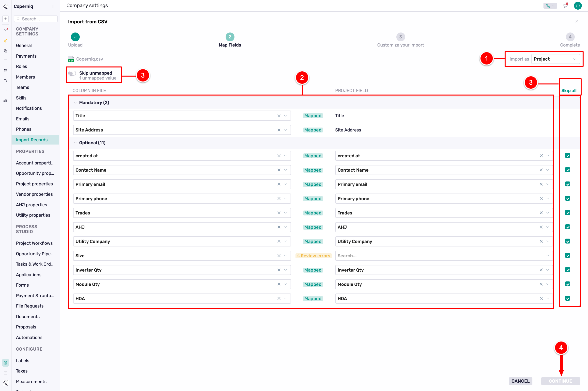
Task: Click the plus create button in left rail
Action: [x=5, y=19]
